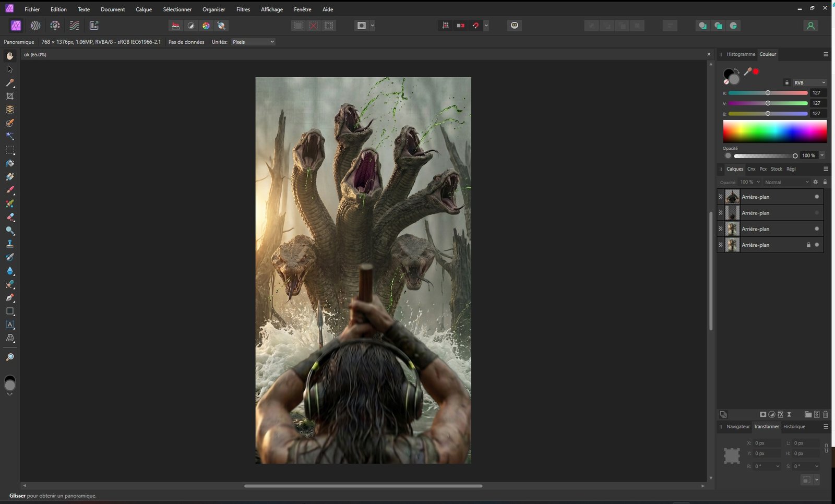Select the Crop tool
Viewport: 835px width, 504px height.
click(x=10, y=96)
